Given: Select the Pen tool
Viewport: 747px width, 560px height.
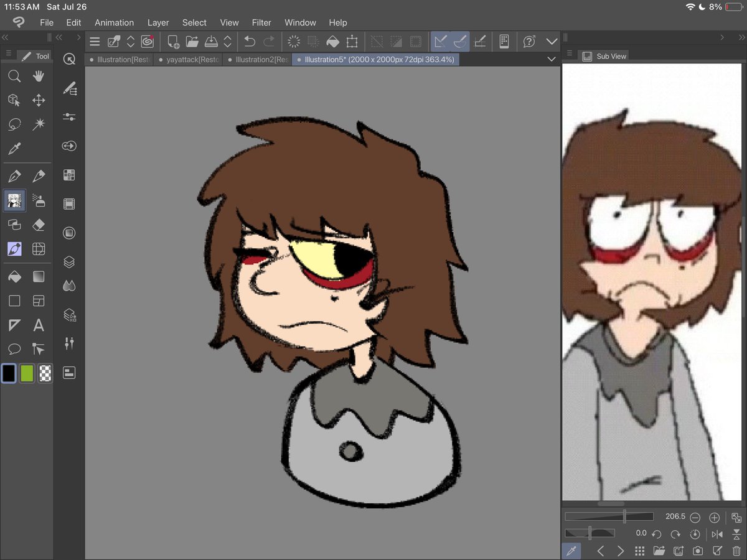Looking at the screenshot, I should pyautogui.click(x=14, y=176).
